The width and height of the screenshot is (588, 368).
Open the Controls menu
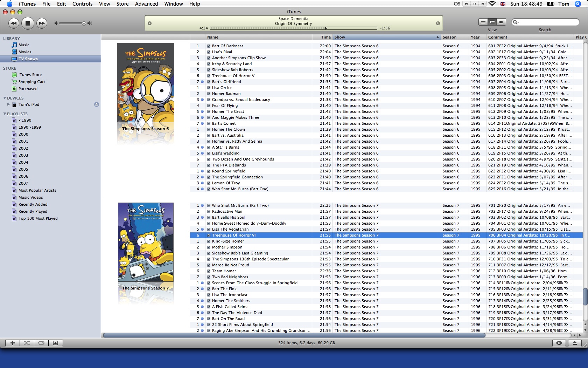click(82, 4)
